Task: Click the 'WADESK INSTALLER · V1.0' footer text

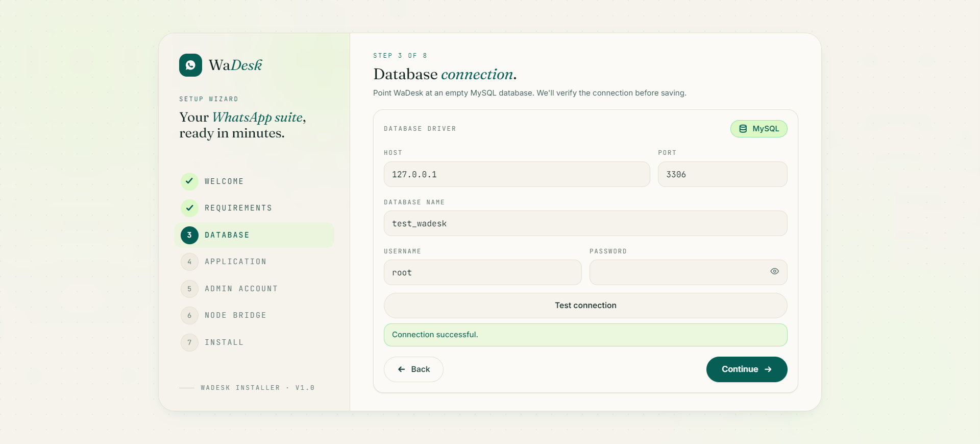Action: [x=258, y=388]
